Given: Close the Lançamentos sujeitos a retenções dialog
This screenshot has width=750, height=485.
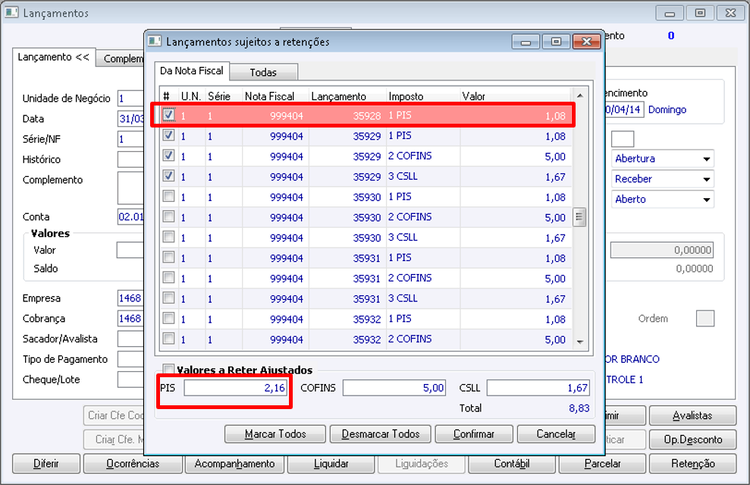Looking at the screenshot, I should pyautogui.click(x=586, y=42).
